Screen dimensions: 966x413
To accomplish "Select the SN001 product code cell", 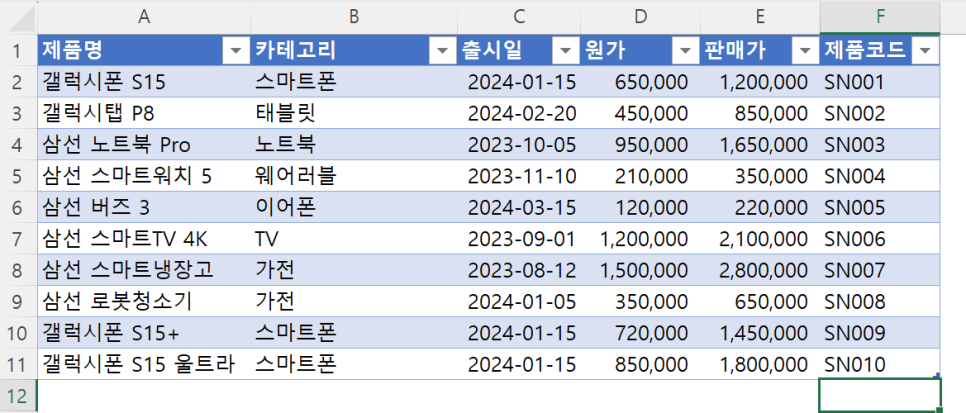I will click(880, 82).
